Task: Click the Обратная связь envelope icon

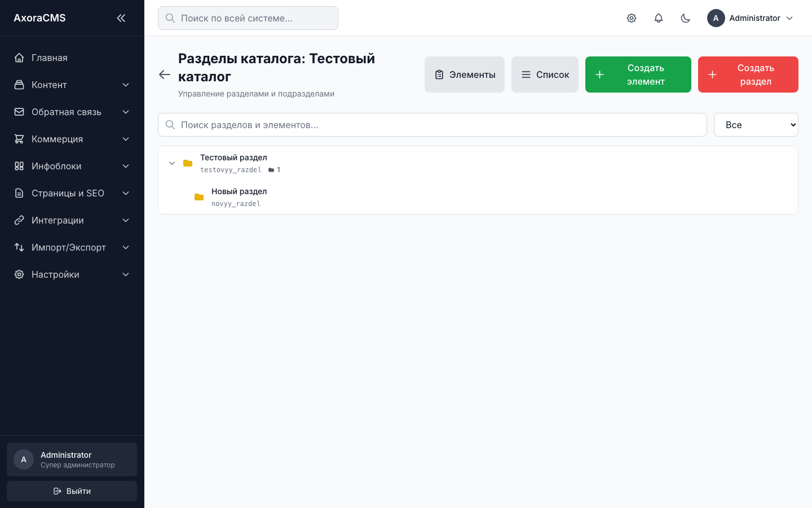Action: tap(19, 112)
